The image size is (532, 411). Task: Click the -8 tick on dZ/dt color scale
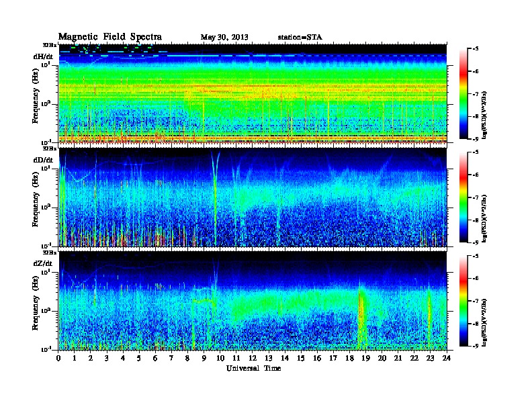pos(476,324)
